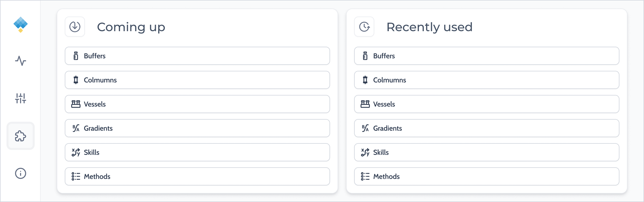644x202 pixels.
Task: Click the blue diamond app logo
Action: (20, 24)
